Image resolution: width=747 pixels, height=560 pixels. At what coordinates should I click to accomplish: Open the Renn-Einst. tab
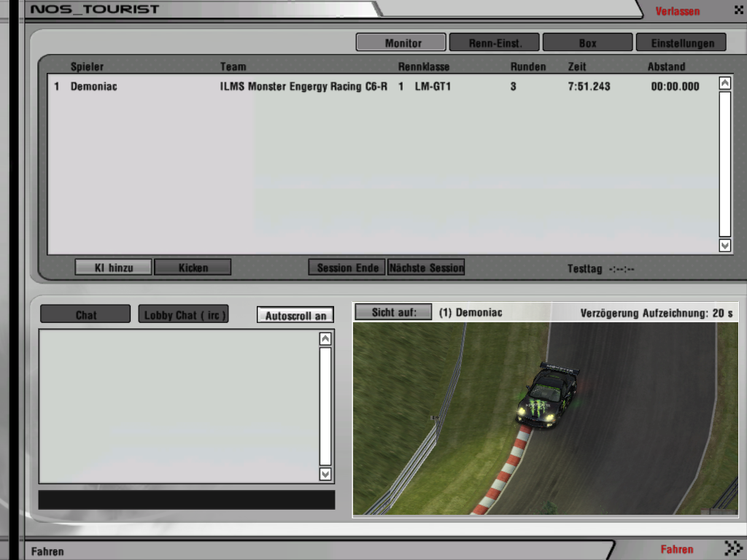click(494, 43)
